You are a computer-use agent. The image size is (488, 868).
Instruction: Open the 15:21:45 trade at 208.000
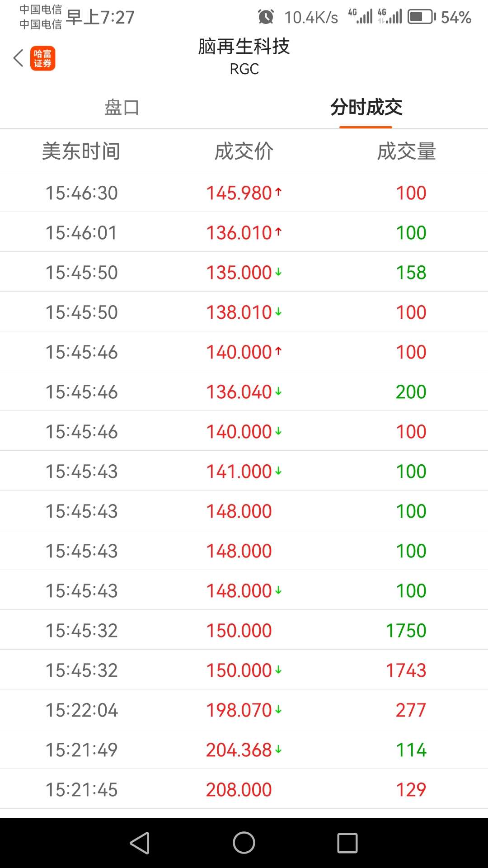tap(244, 789)
